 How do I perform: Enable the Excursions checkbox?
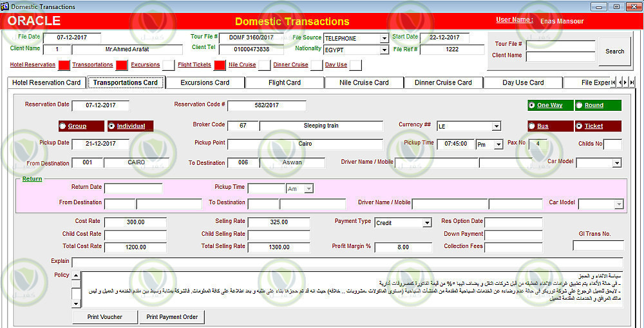tap(168, 65)
